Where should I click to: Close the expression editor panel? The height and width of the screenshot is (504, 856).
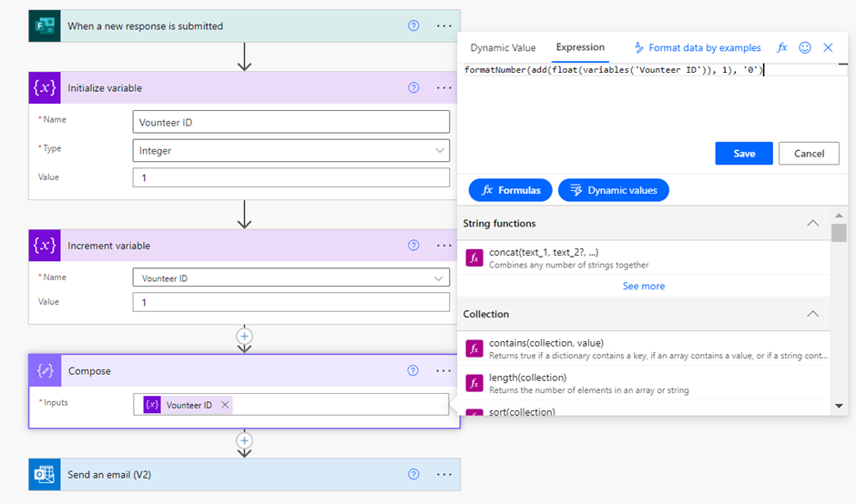(x=828, y=47)
